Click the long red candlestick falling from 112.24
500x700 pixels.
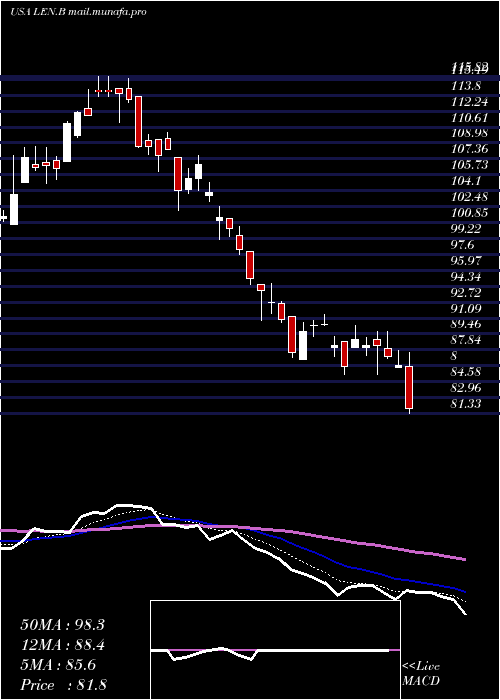pos(138,121)
